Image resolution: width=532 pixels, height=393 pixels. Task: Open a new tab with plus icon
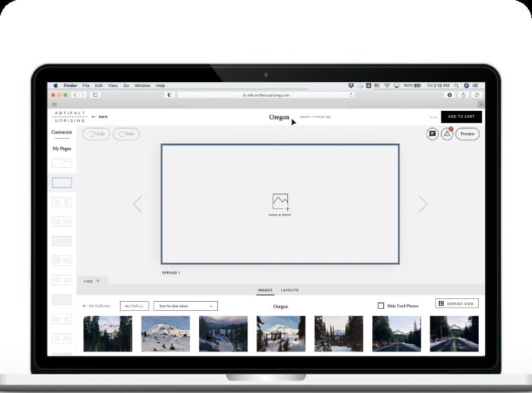481,105
